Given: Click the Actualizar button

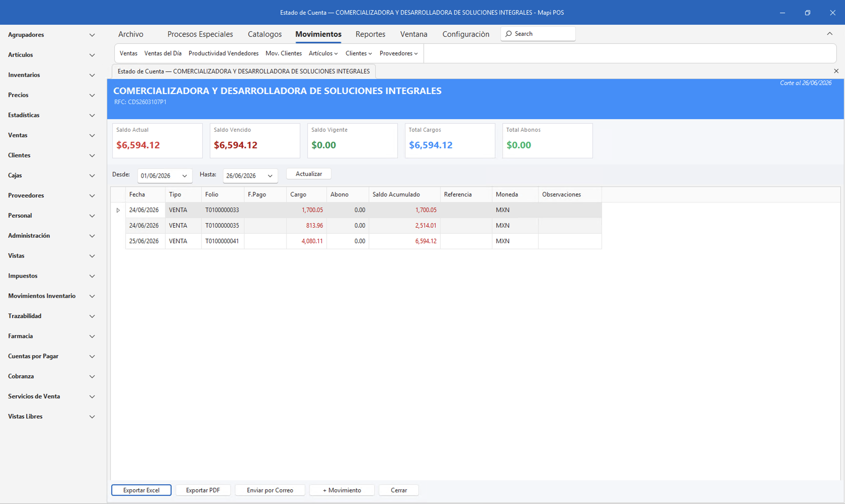Looking at the screenshot, I should (x=309, y=174).
